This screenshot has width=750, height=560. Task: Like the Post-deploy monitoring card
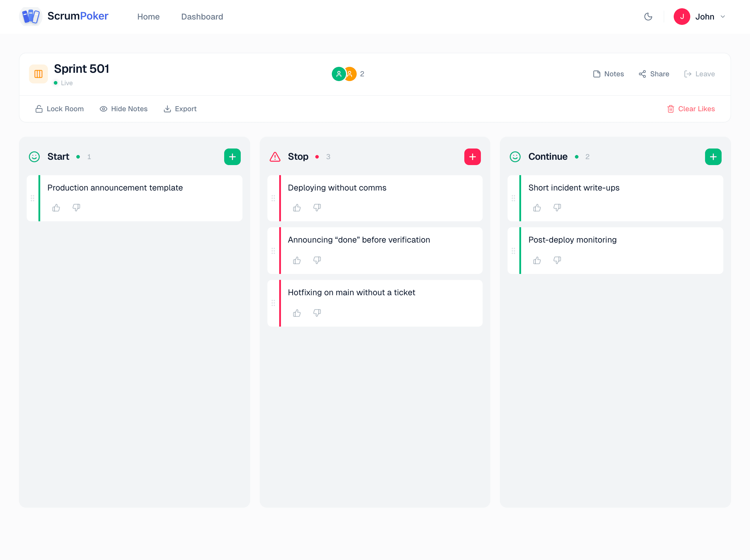537,260
